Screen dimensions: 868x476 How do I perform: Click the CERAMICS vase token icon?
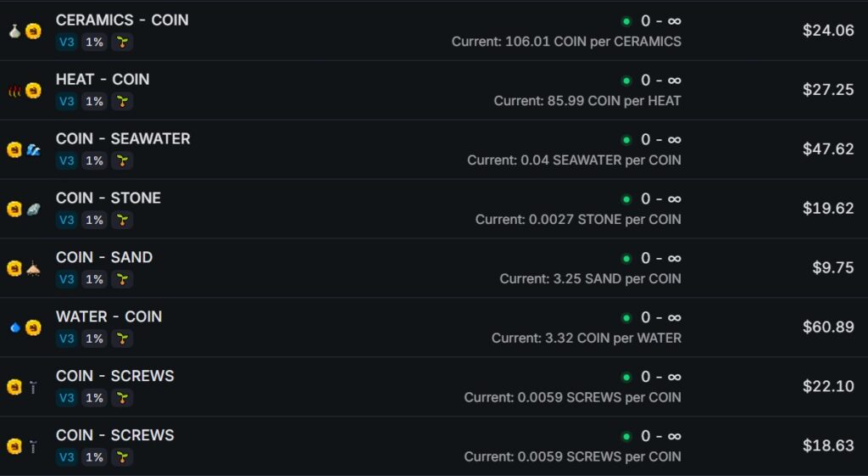point(14,31)
